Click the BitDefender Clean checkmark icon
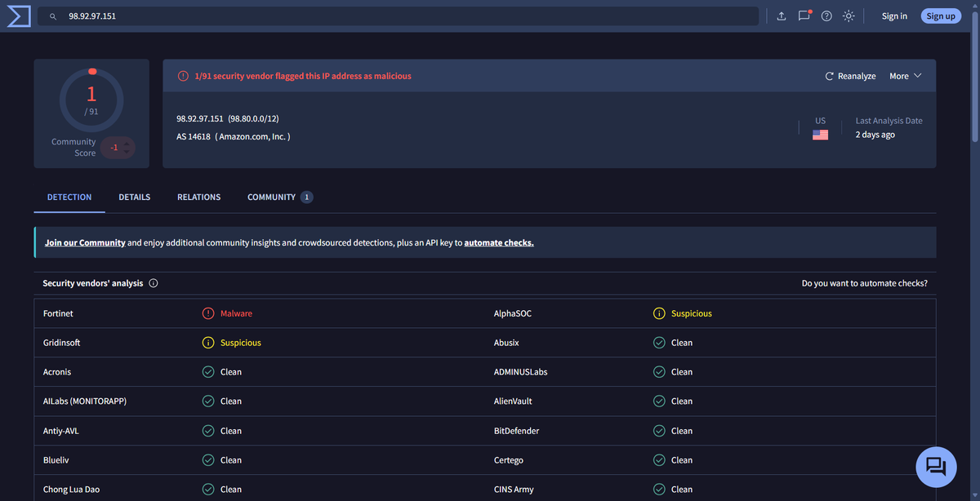Viewport: 980px width, 501px height. [659, 431]
